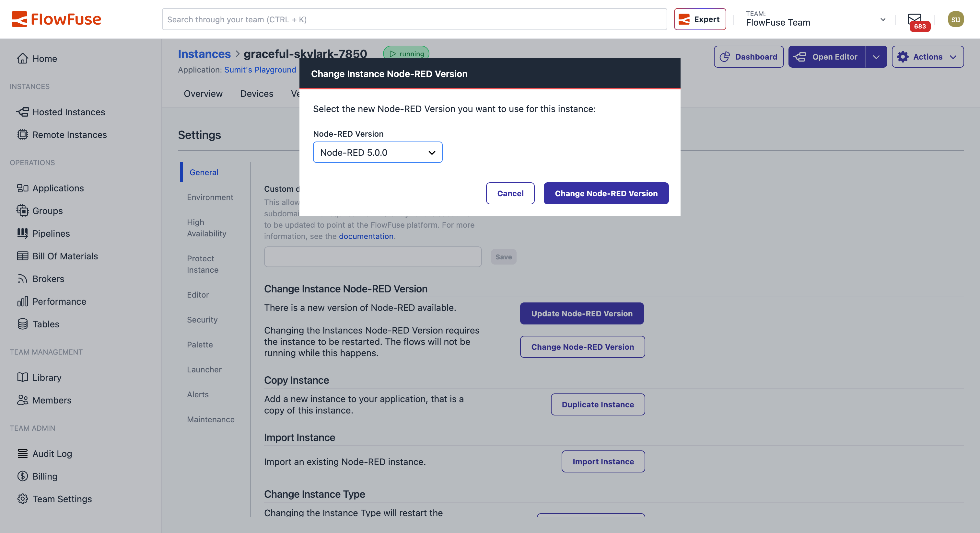
Task: Open Tables database icon
Action: coord(22,324)
